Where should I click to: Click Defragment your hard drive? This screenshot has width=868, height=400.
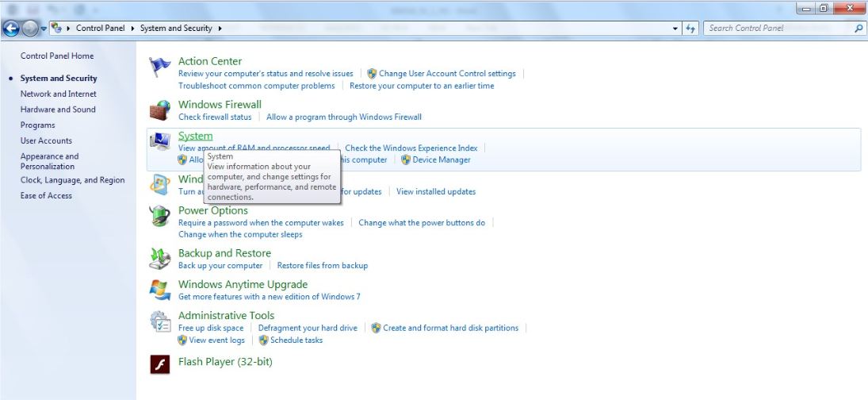[x=308, y=328]
